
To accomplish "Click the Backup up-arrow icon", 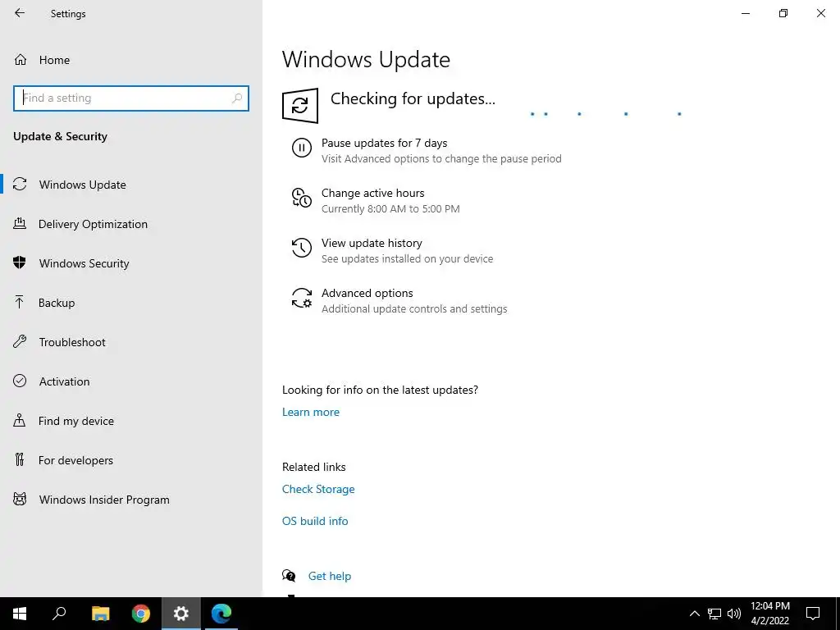I will tap(20, 302).
